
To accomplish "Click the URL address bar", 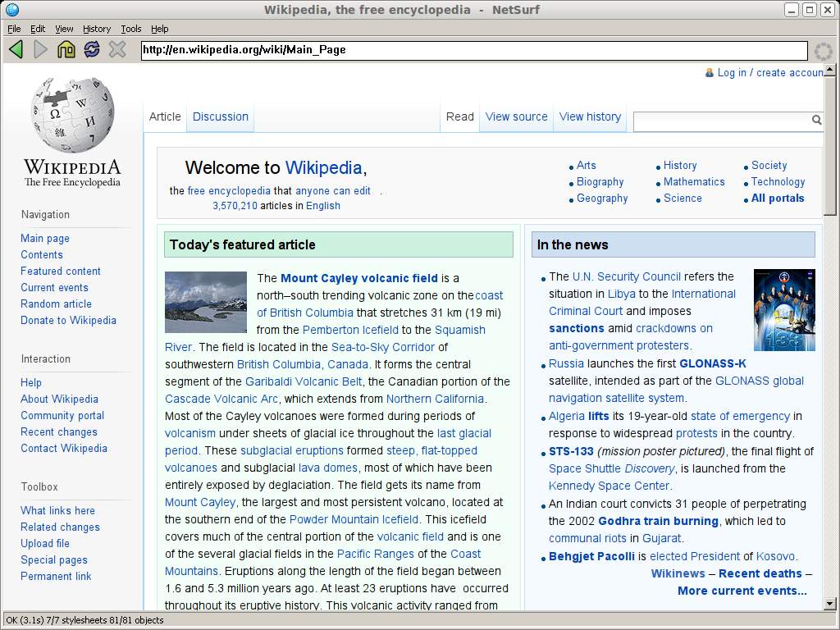I will coord(474,50).
